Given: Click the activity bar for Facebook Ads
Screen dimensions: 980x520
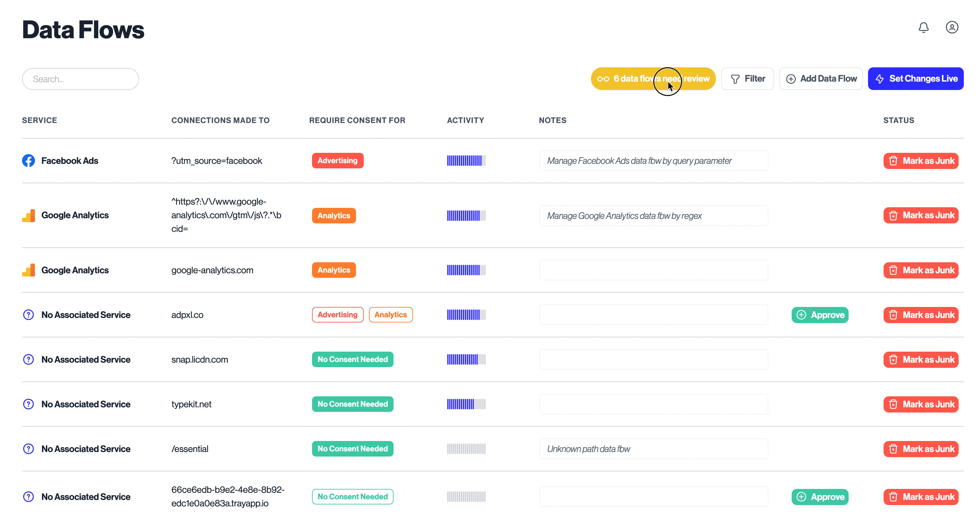Looking at the screenshot, I should (466, 161).
